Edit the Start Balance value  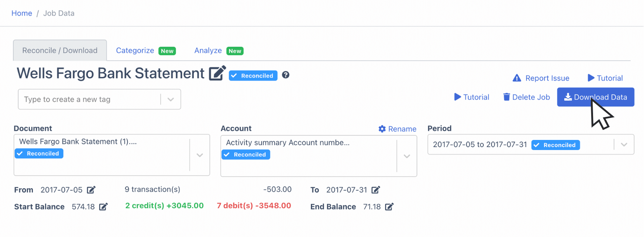tap(104, 206)
